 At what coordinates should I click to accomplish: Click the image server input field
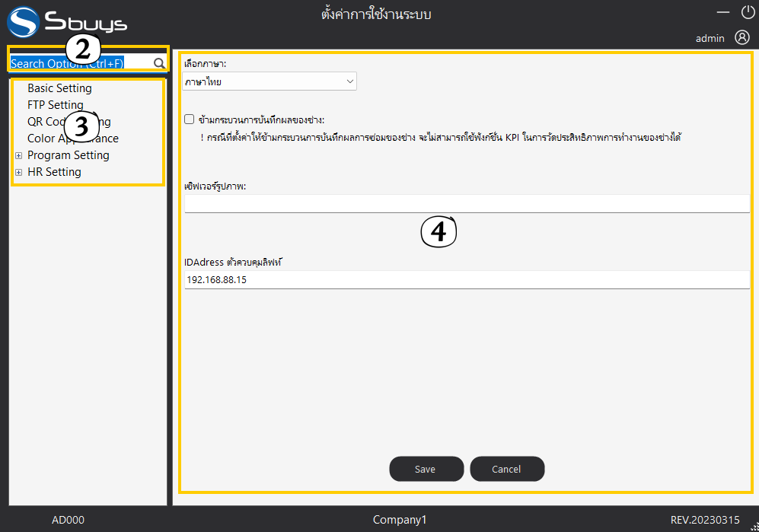point(467,203)
